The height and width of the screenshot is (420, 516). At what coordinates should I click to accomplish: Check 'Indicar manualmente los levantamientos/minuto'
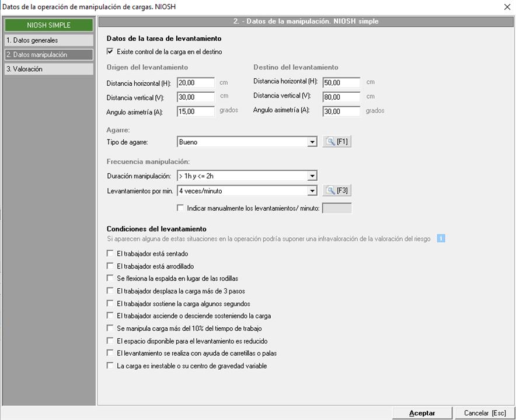tap(180, 208)
